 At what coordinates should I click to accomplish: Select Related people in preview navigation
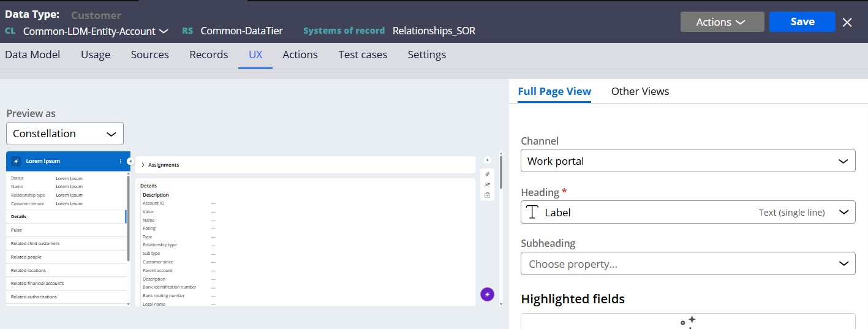pyautogui.click(x=26, y=257)
